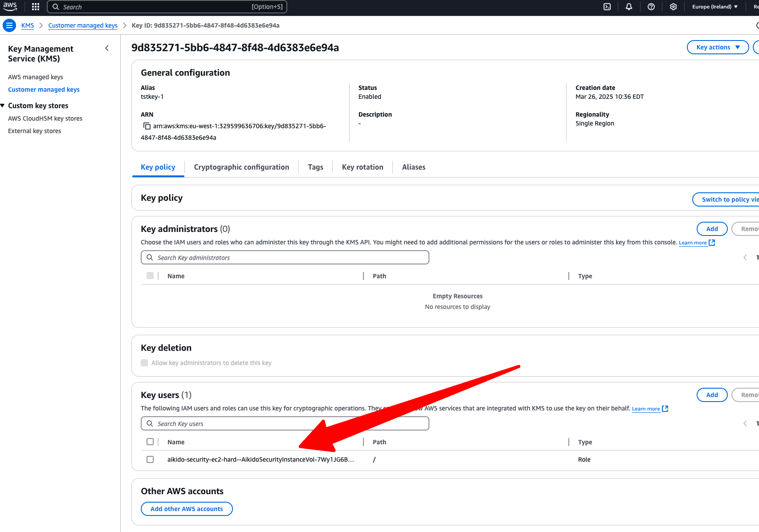Add a key user
Screen dimensions: 759x532
[x=712, y=395]
